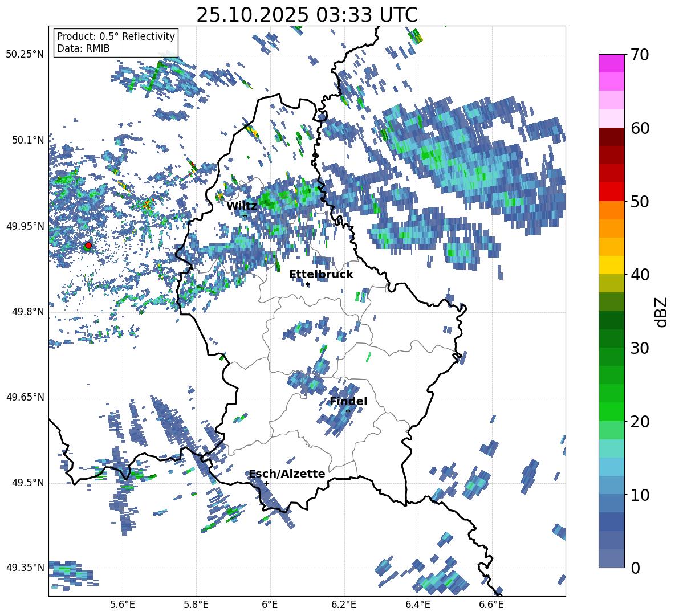Select the Ettelbruck city label
The width and height of the screenshot is (675, 616).
pos(321,275)
